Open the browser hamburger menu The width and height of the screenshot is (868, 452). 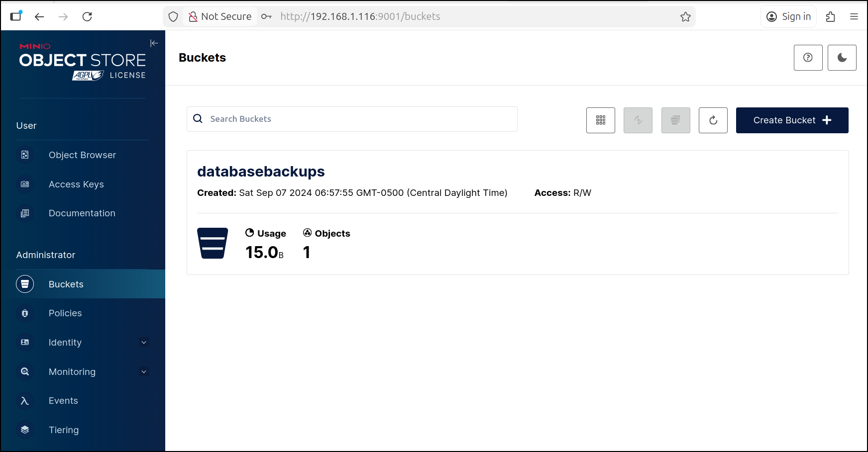tap(854, 17)
